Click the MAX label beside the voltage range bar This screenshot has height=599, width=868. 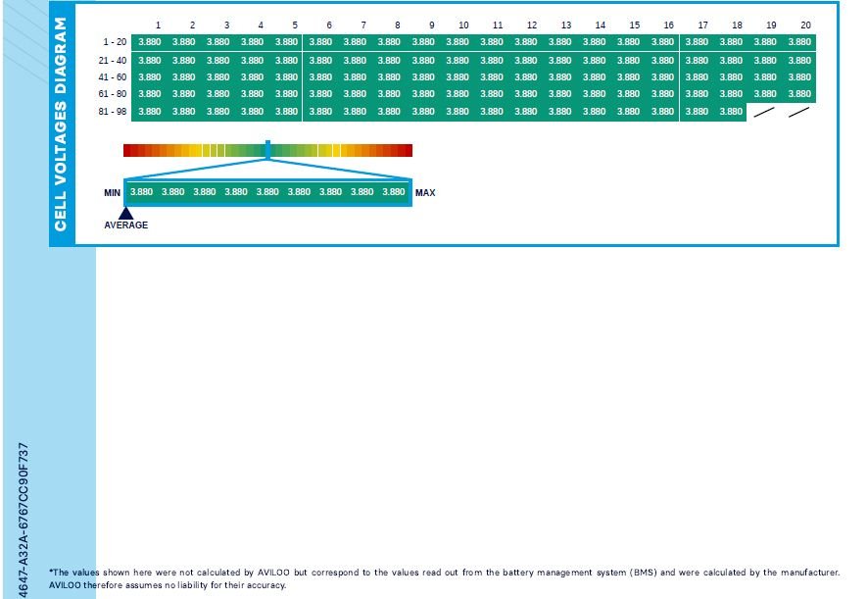(x=425, y=193)
